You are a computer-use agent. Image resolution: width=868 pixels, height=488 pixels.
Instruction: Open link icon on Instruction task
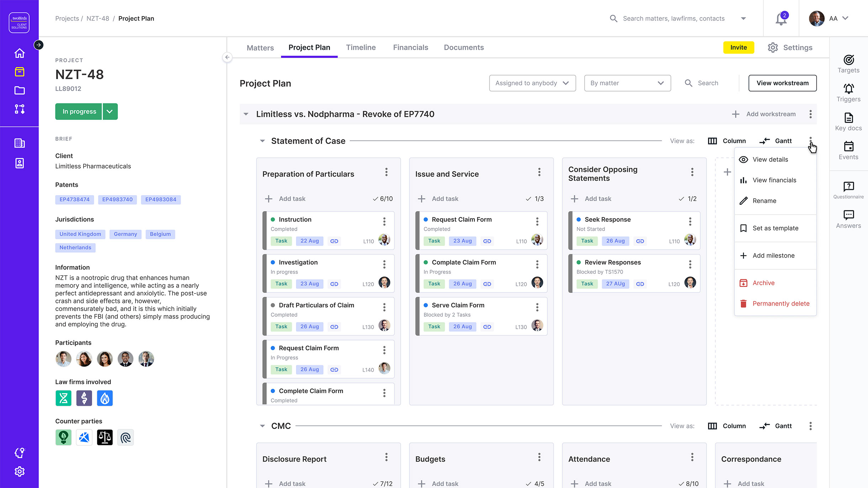tap(334, 241)
